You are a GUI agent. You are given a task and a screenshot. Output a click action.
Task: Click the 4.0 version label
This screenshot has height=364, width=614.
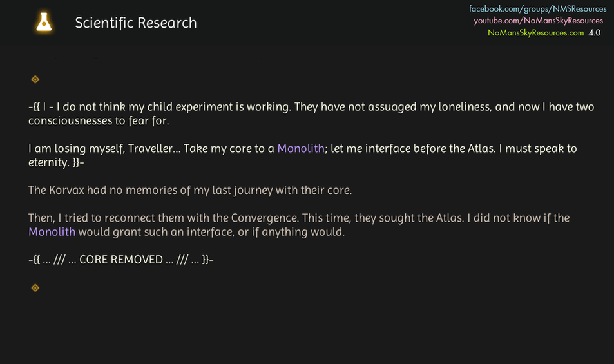pos(595,32)
